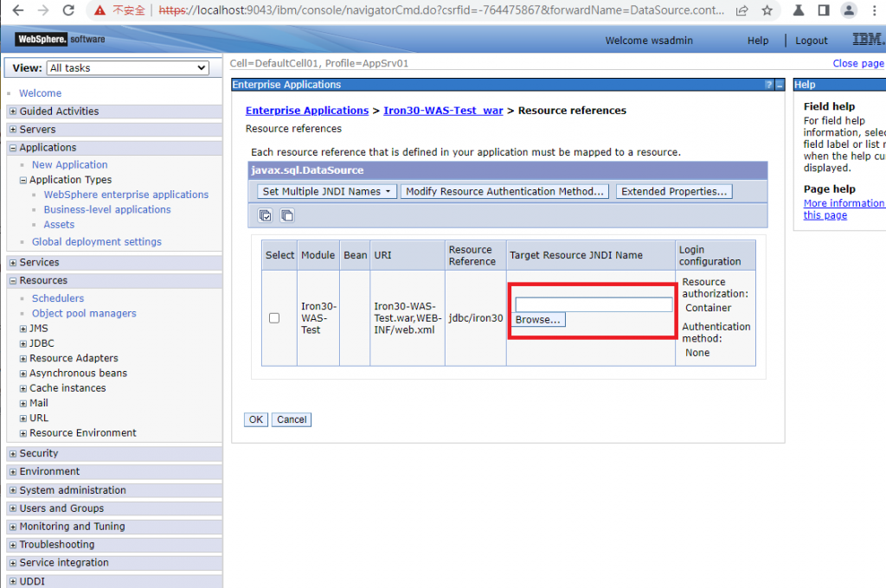Image resolution: width=886 pixels, height=588 pixels.
Task: Open the Schedulers link
Action: click(58, 298)
